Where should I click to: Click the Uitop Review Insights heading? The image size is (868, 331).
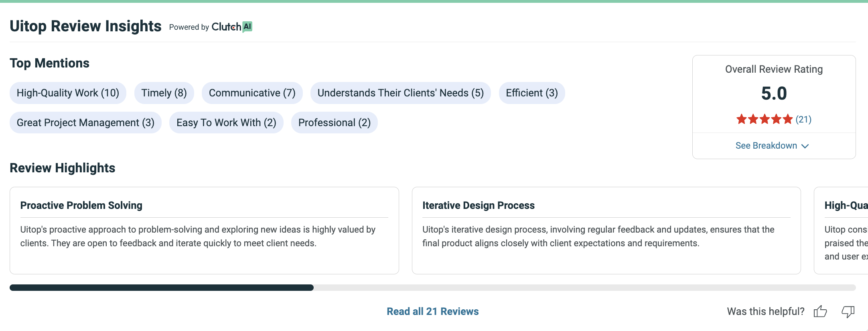(85, 26)
